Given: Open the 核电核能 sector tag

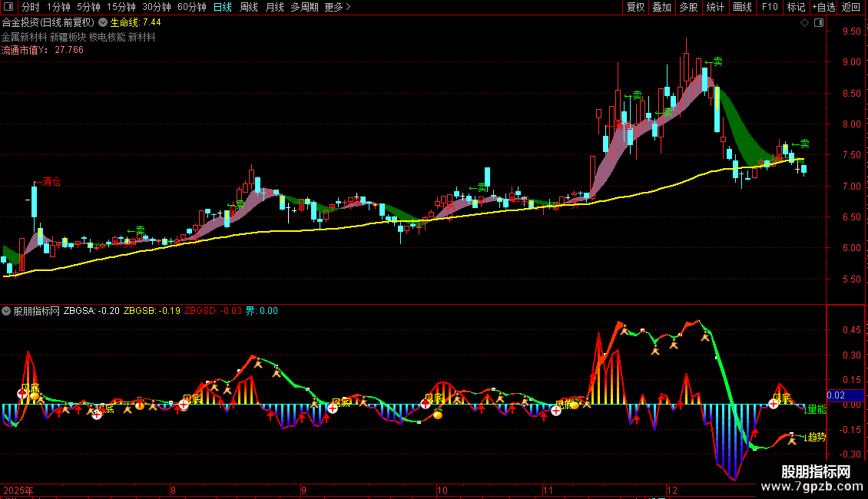Looking at the screenshot, I should click(x=108, y=37).
